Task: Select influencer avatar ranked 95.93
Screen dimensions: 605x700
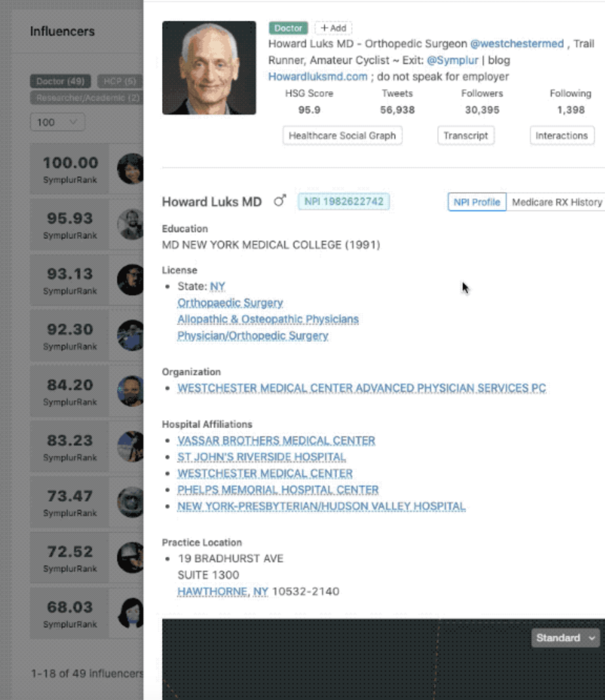Action: tap(130, 224)
